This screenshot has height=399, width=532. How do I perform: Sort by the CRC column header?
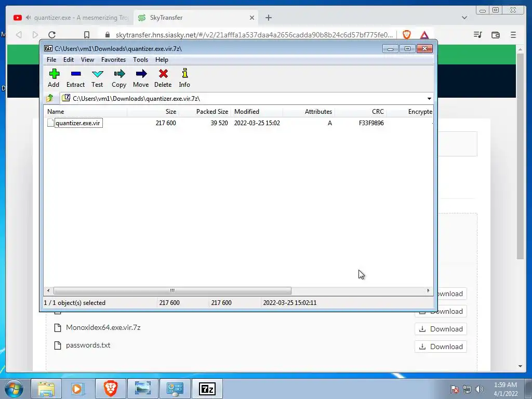point(361,112)
